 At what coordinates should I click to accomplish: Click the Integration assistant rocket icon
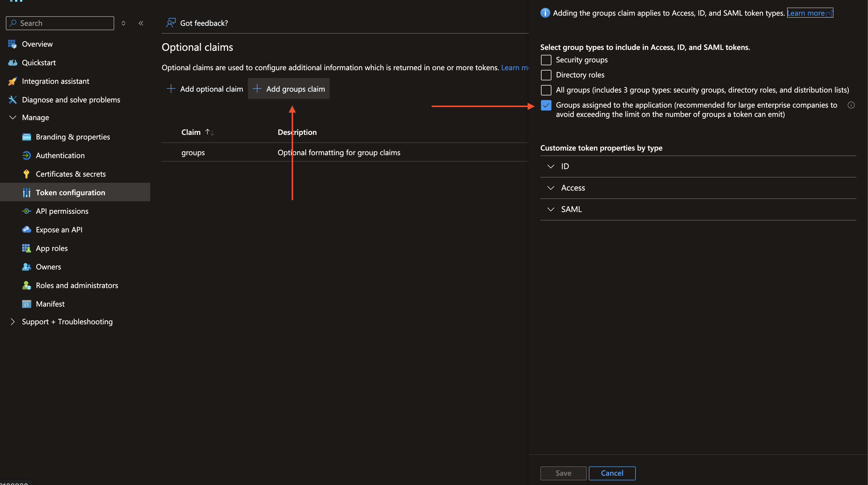[x=12, y=81]
